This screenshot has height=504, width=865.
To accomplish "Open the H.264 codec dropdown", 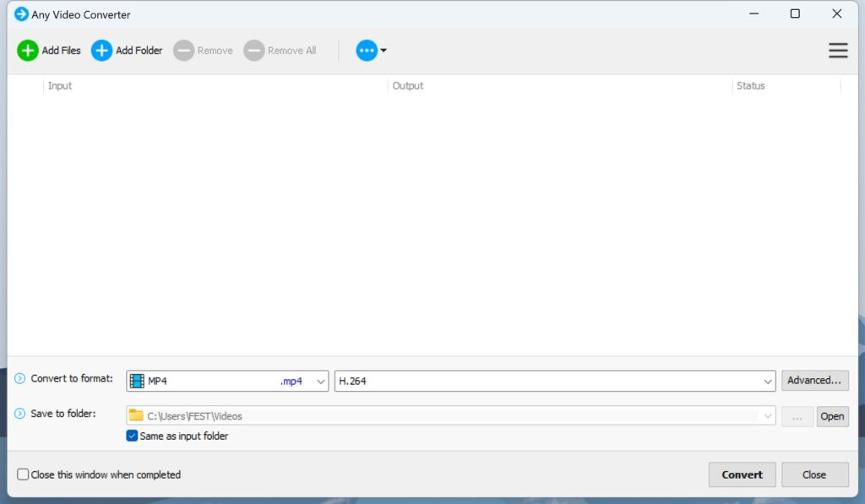I will [x=555, y=381].
